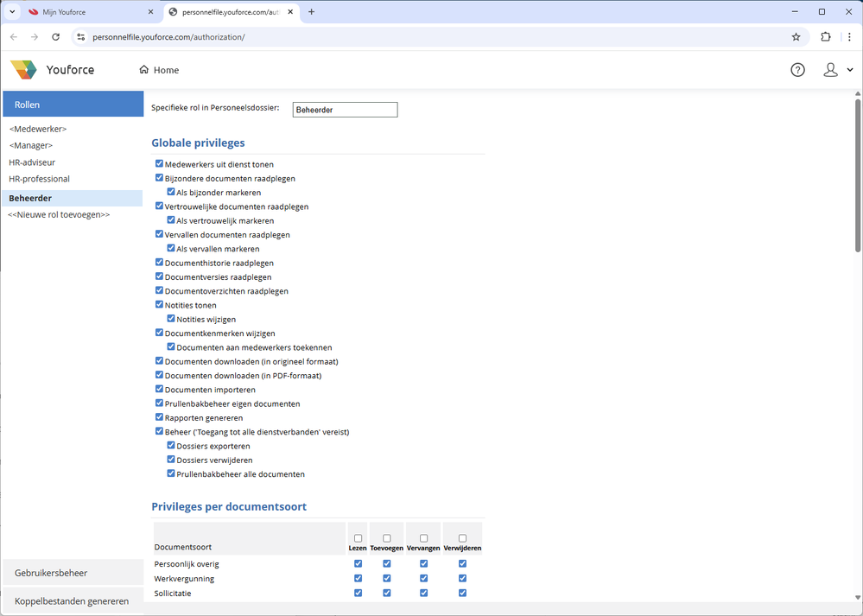Check the Vervangen column header checkbox

coord(424,538)
